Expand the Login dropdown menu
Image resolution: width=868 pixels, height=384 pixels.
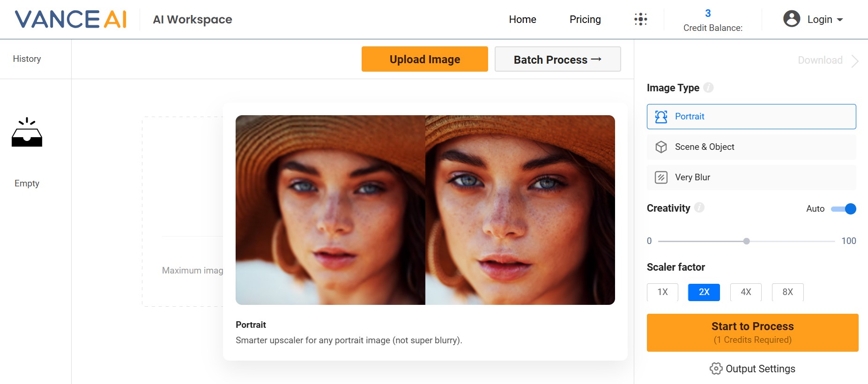point(839,20)
